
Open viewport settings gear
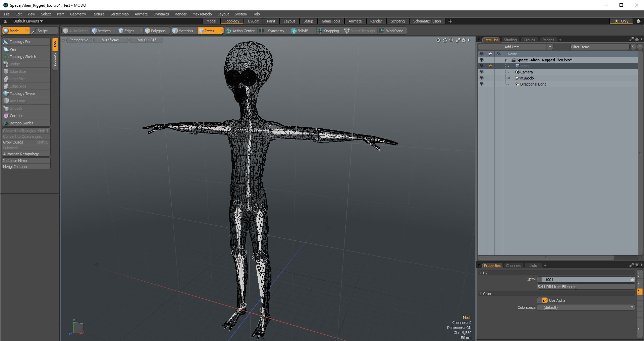tap(464, 40)
